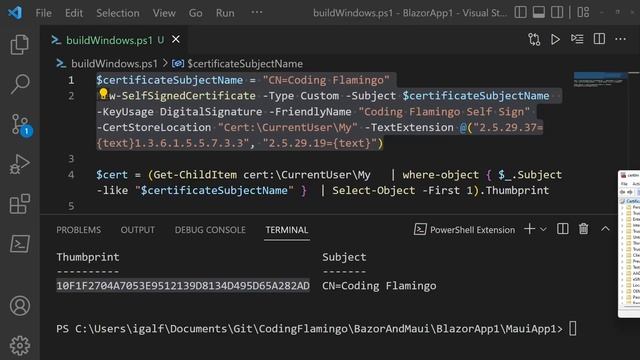Toggle the bottom panel layout button
640x360 pixels.
(539, 12)
